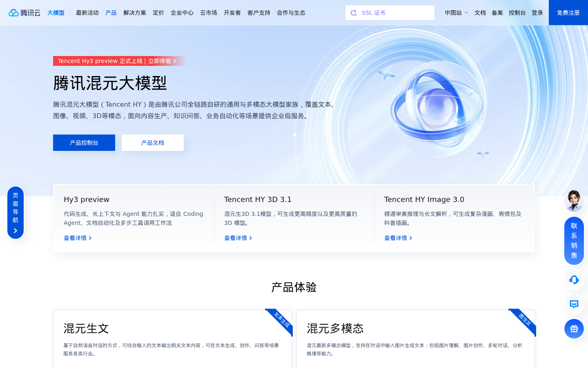Click the 联系销售 side button

click(x=574, y=241)
